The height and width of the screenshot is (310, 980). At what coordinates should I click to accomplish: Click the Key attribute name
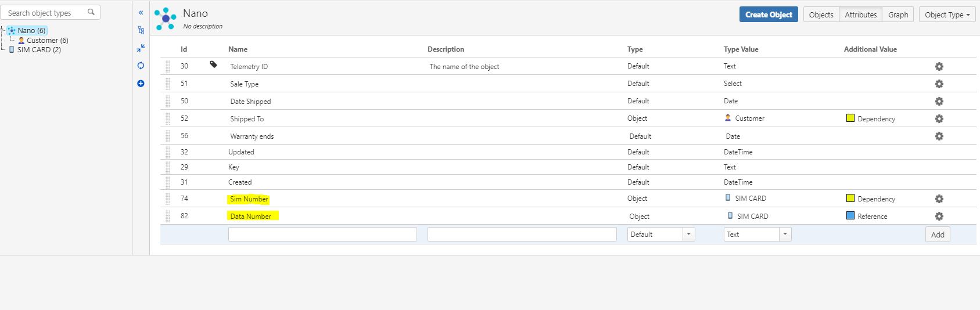(234, 167)
